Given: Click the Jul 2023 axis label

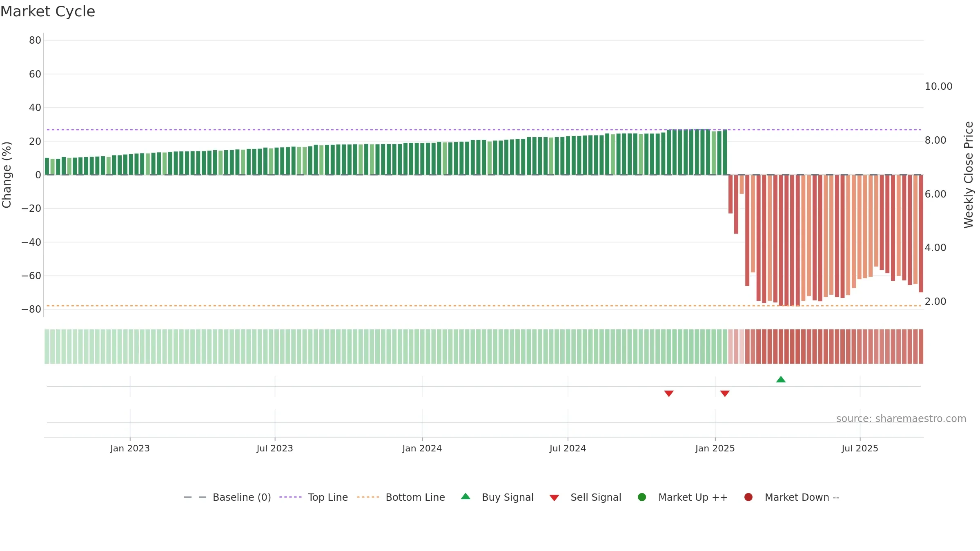Looking at the screenshot, I should point(275,449).
